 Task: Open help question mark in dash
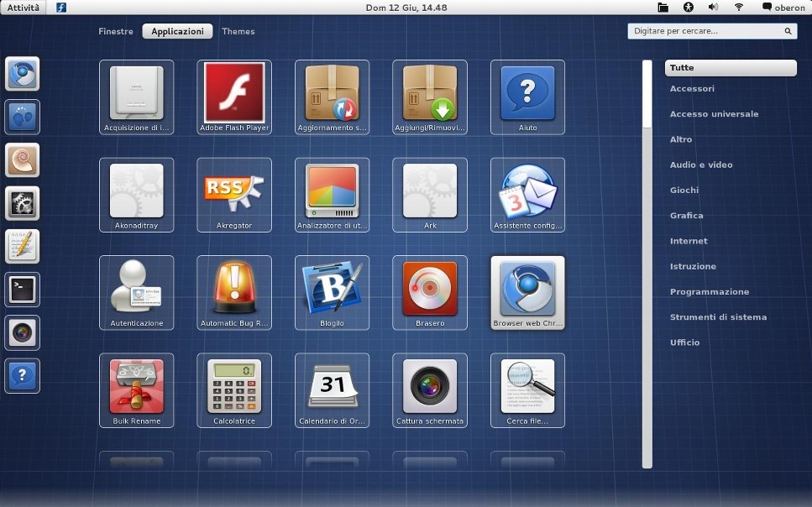tap(23, 375)
